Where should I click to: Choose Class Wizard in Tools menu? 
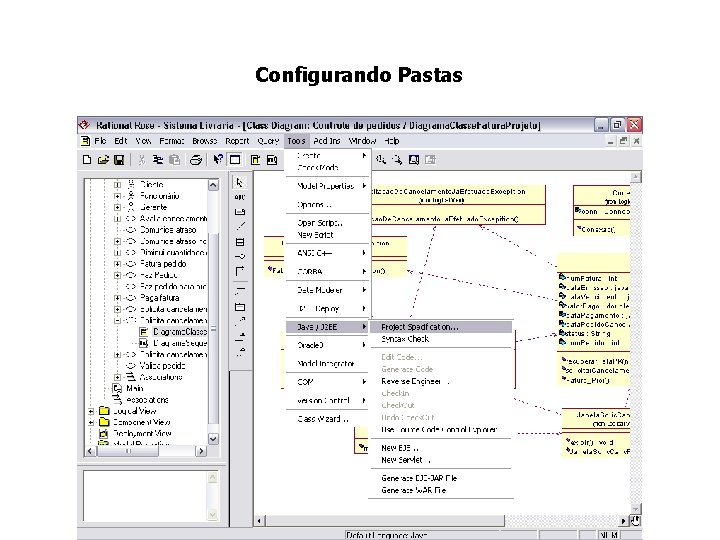[328, 418]
